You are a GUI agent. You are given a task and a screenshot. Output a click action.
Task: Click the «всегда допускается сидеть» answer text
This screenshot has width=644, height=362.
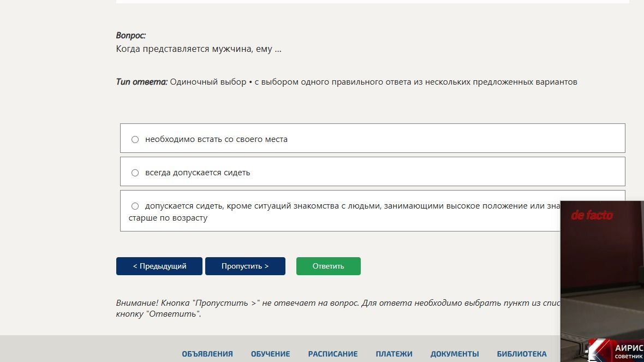click(198, 173)
